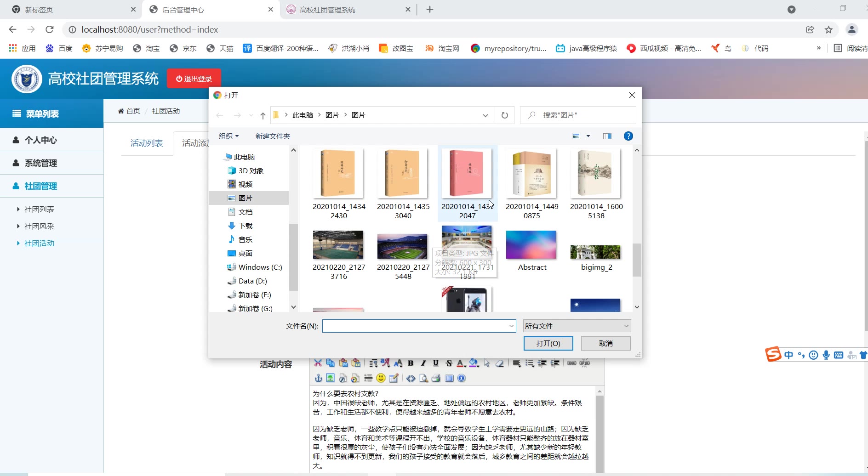Click the insert media icon in editor

click(355, 378)
